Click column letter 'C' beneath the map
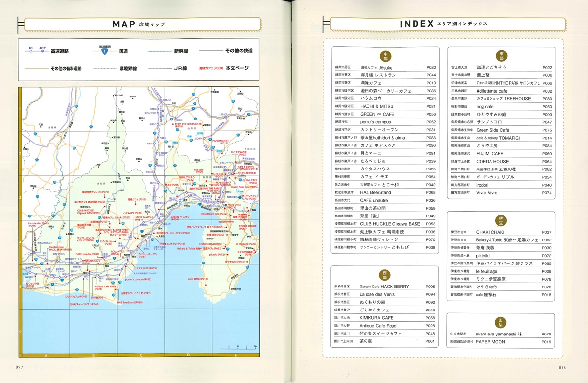Image resolution: width=588 pixels, height=383 pixels. click(x=141, y=355)
